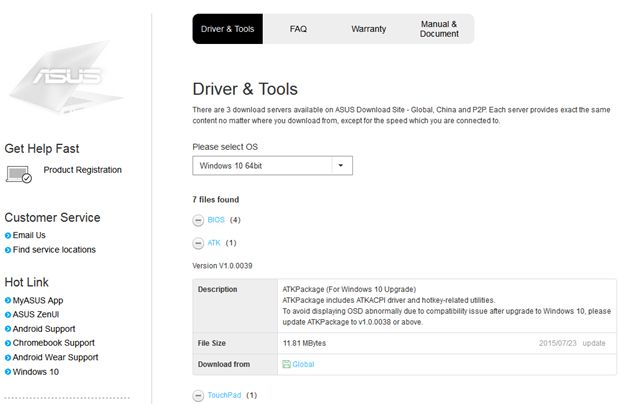Click the ASUS laptop logo image
The image size is (620, 404).
tap(66, 80)
